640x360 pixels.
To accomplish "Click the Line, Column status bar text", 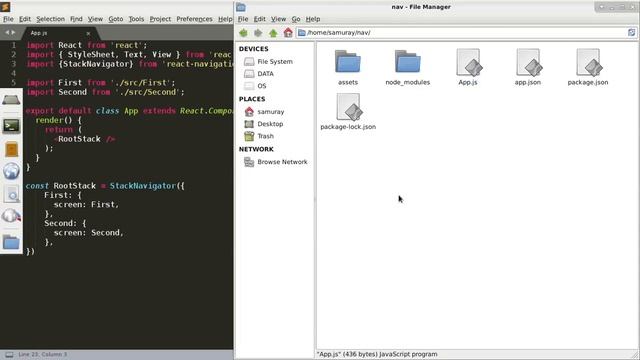I will tap(42, 354).
